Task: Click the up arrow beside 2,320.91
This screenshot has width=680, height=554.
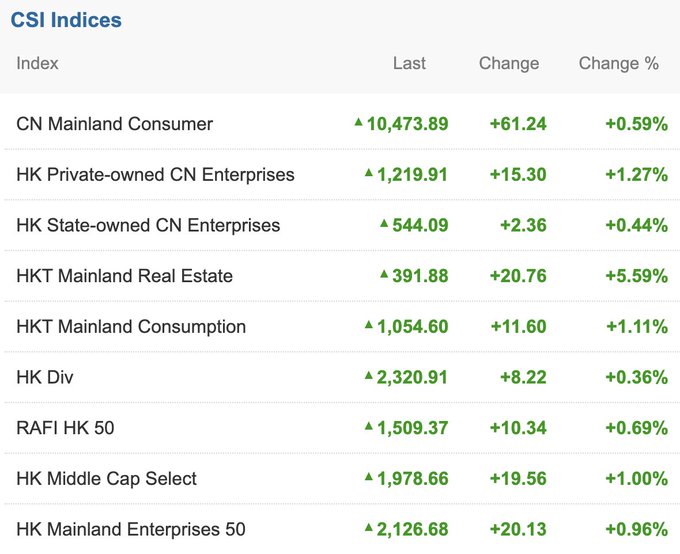Action: click(369, 376)
